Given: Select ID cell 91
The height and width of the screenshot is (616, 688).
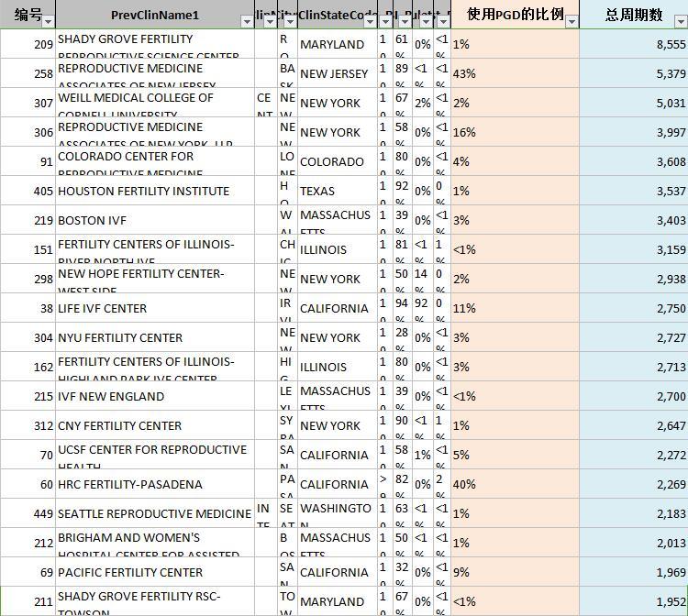Looking at the screenshot, I should [28, 161].
